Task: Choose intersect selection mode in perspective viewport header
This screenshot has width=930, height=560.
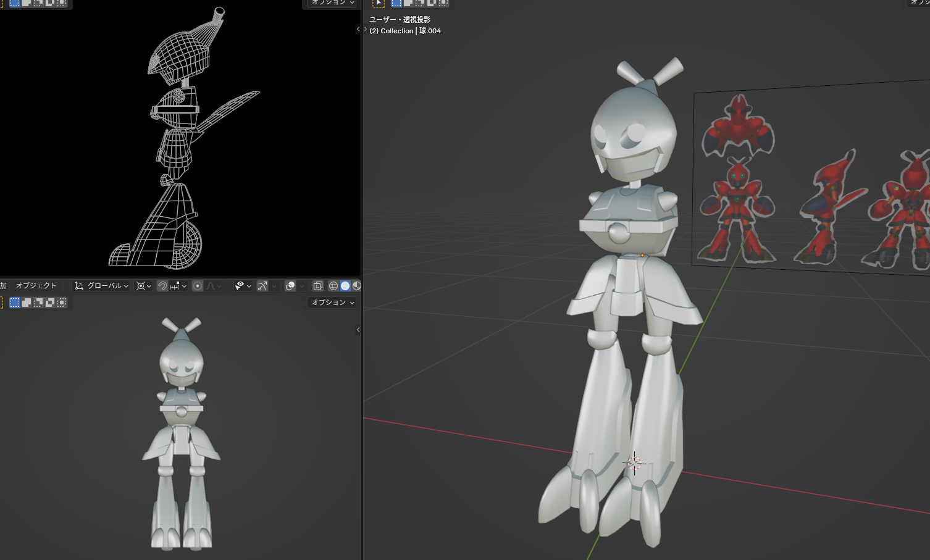Action: point(443,2)
